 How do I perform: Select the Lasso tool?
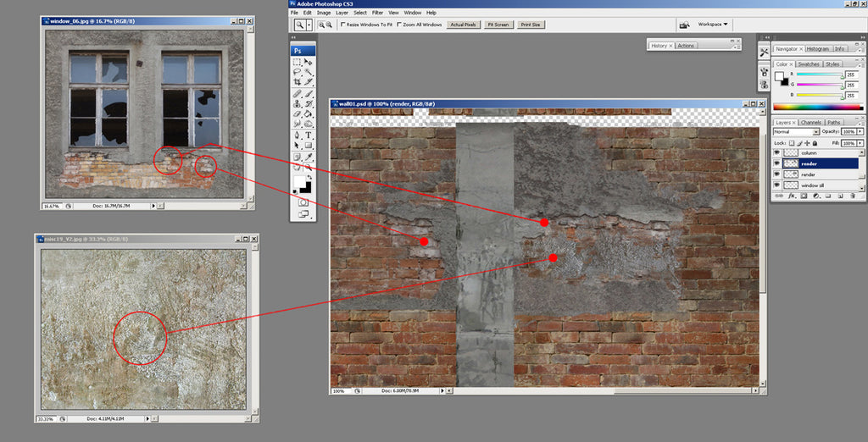point(298,72)
